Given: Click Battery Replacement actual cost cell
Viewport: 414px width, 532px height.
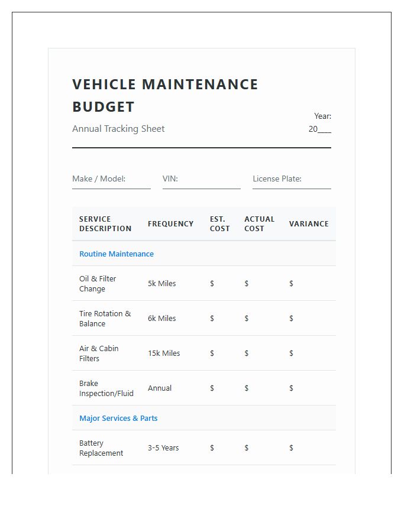Looking at the screenshot, I should 260,448.
